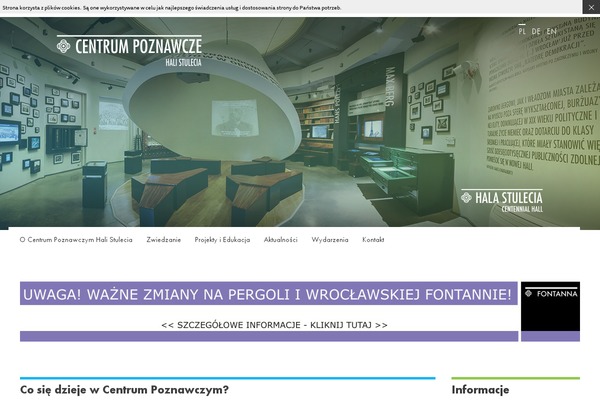Open the Projekty i Edukacja menu item

click(222, 240)
